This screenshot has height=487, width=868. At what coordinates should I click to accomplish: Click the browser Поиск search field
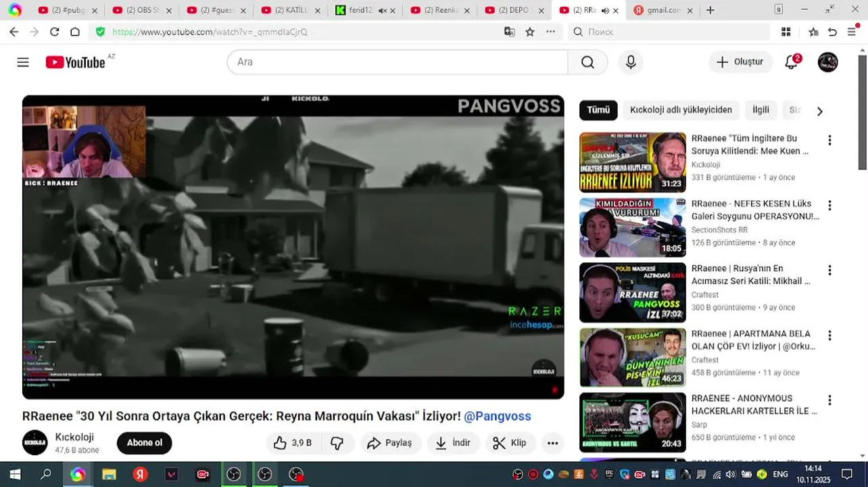[669, 32]
